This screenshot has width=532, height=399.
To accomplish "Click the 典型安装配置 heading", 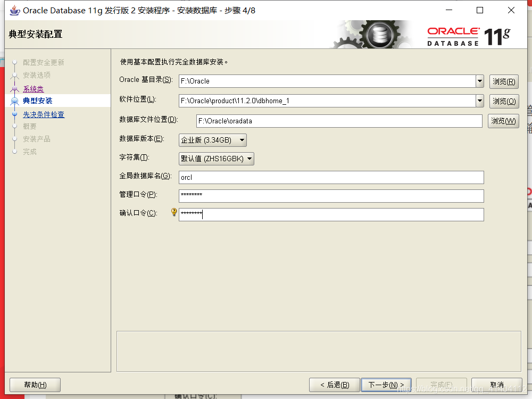I will pyautogui.click(x=36, y=34).
